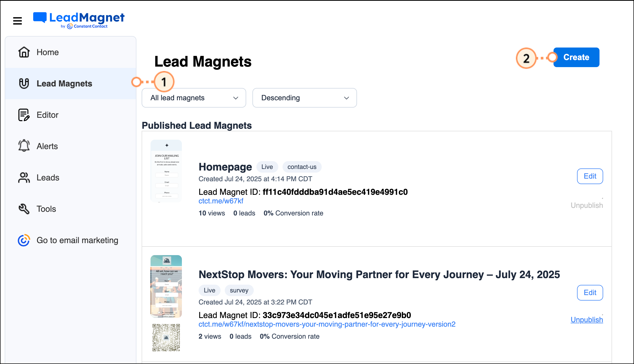This screenshot has width=634, height=364.
Task: Edit the NextStop Movers lead magnet
Action: pyautogui.click(x=590, y=293)
